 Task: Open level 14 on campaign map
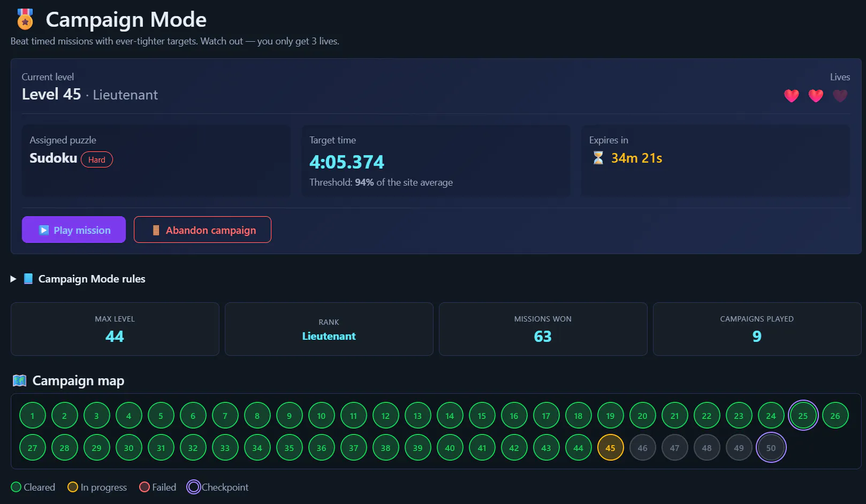450,416
